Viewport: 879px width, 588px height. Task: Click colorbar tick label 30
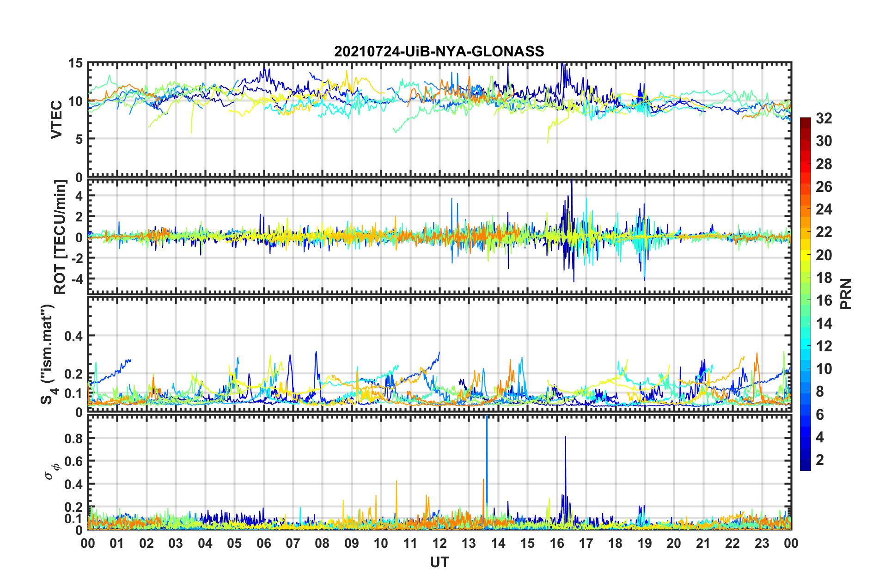824,141
